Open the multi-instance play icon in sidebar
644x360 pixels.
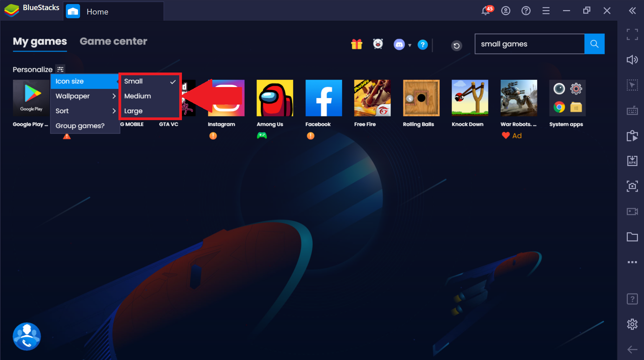coord(632,136)
